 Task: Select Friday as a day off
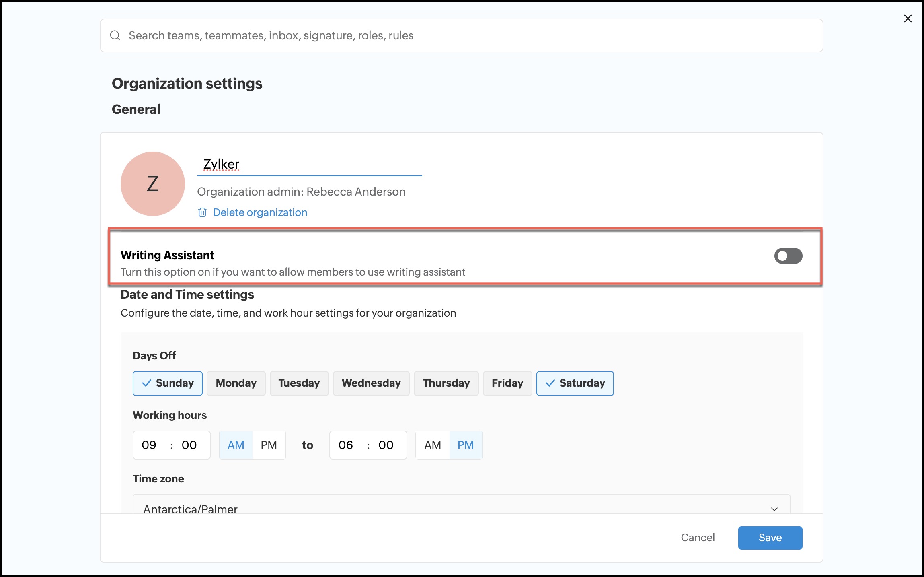507,383
